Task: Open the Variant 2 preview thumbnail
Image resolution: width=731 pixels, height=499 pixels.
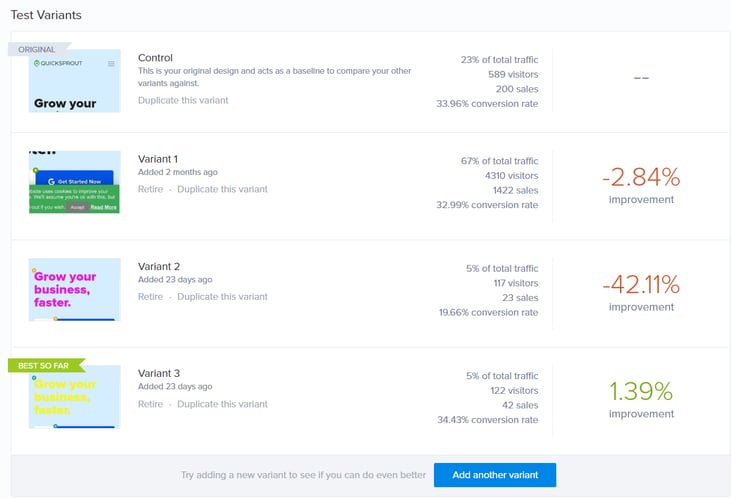Action: coord(75,289)
